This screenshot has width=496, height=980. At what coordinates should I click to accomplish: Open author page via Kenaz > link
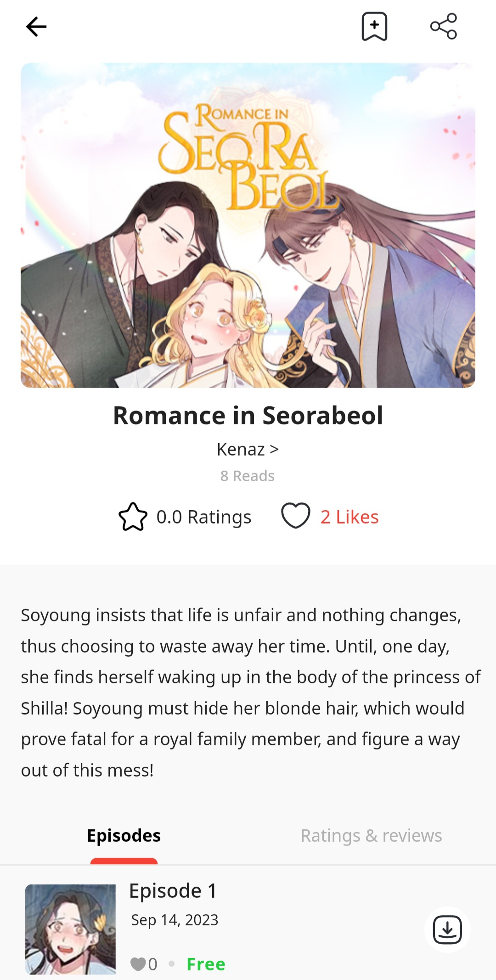(x=248, y=449)
